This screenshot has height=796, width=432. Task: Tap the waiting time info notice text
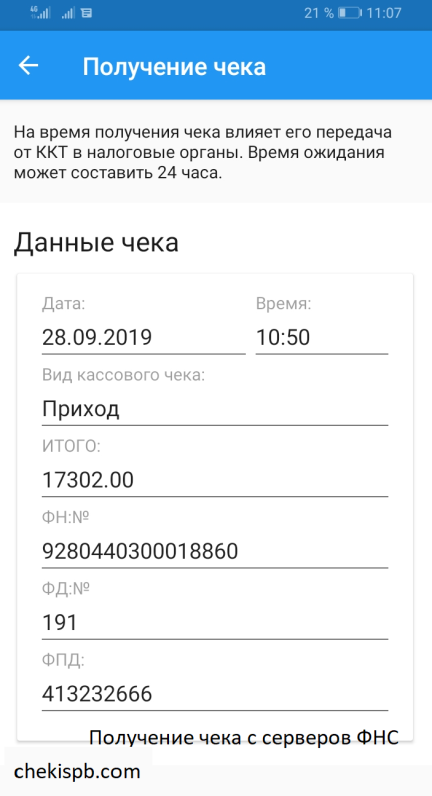[202, 153]
